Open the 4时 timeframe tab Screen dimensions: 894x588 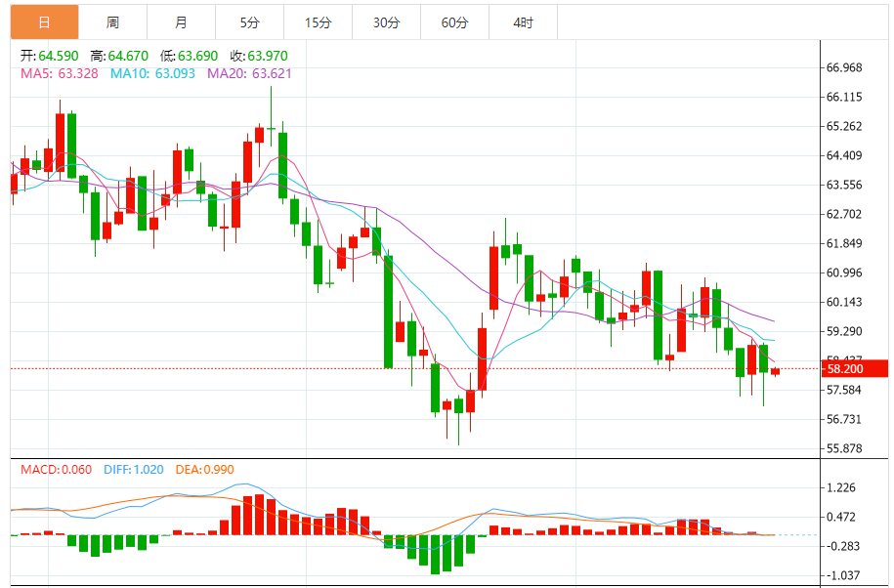tap(524, 22)
